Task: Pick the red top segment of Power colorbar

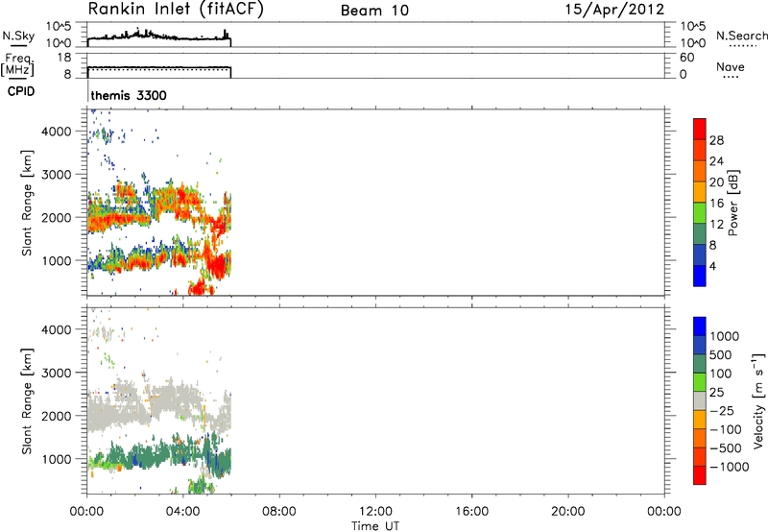Action: click(700, 129)
